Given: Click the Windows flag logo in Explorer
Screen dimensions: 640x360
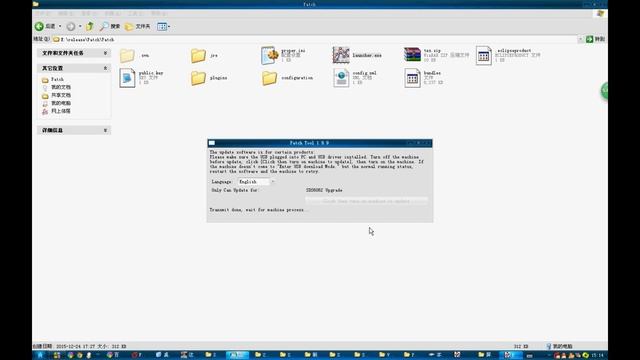Looking at the screenshot, I should 600,13.
